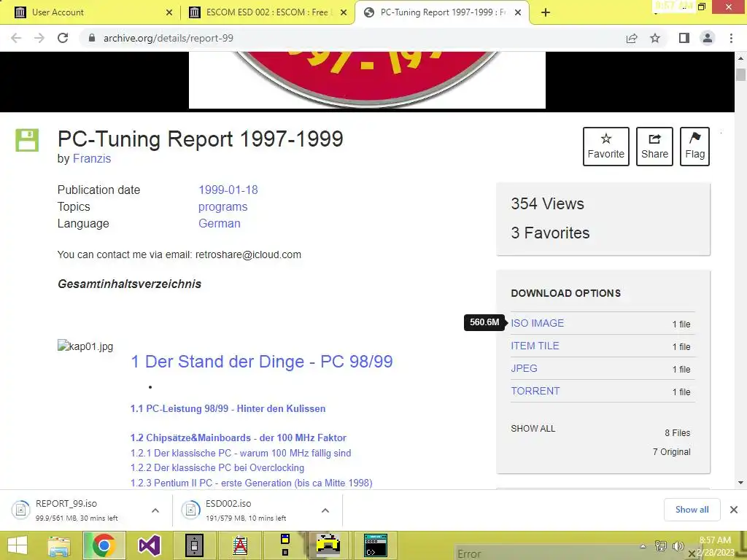
Task: Open Visual Studio from the taskbar
Action: tap(149, 545)
